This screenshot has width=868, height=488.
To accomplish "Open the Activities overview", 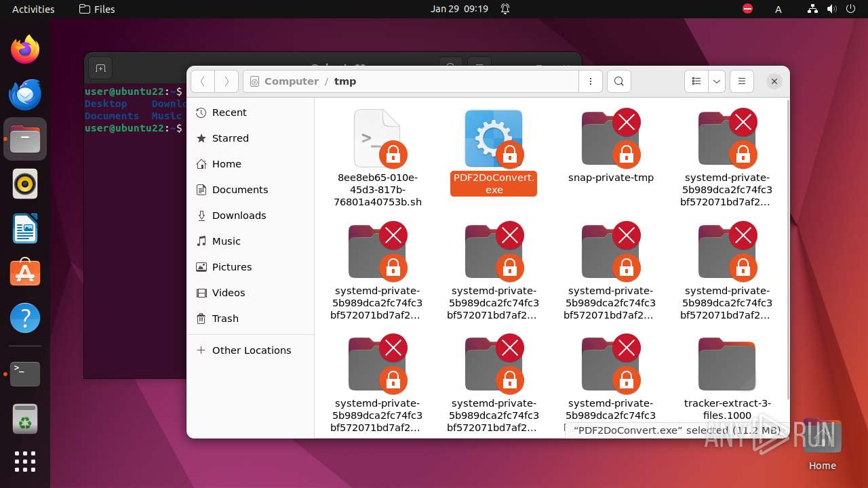I will pos(33,9).
